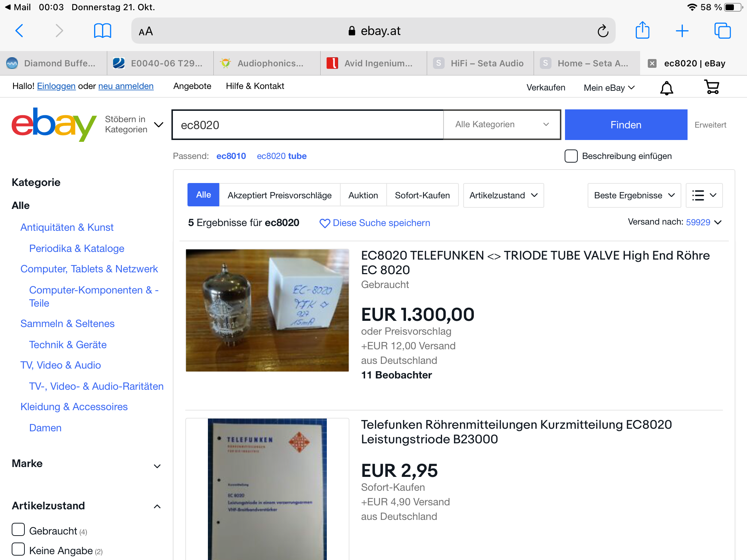Switch to Audiophonics tab
747x560 pixels.
click(x=267, y=63)
